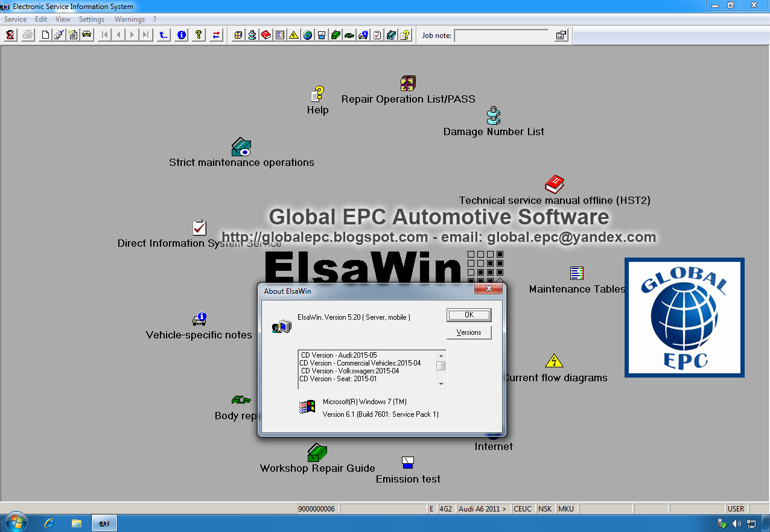Click the globe Internet icon in toolbar
The width and height of the screenshot is (770, 532).
(308, 35)
